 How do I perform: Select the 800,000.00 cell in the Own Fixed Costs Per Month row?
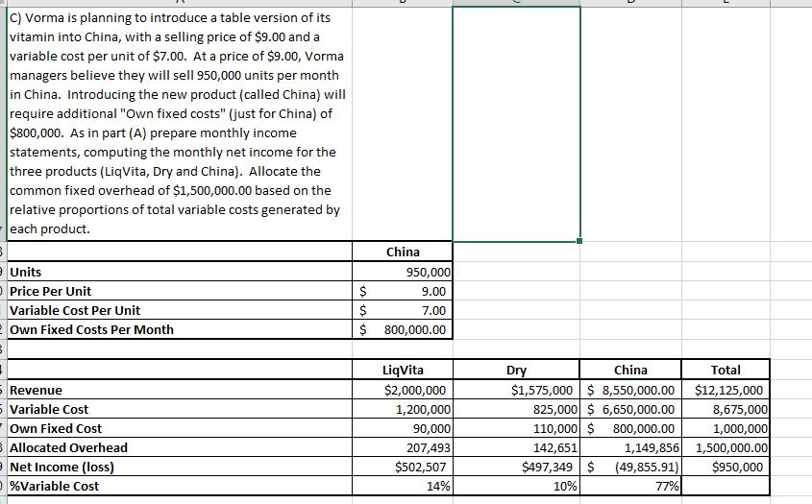tap(403, 329)
